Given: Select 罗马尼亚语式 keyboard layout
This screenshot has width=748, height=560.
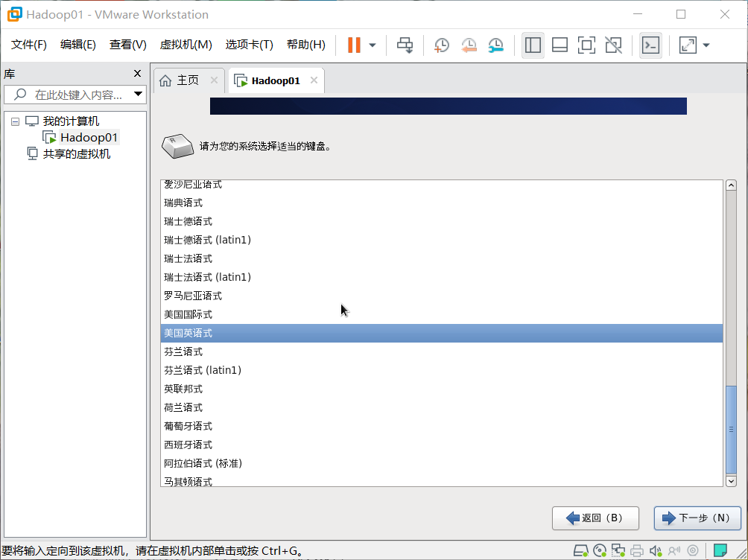Looking at the screenshot, I should point(442,296).
